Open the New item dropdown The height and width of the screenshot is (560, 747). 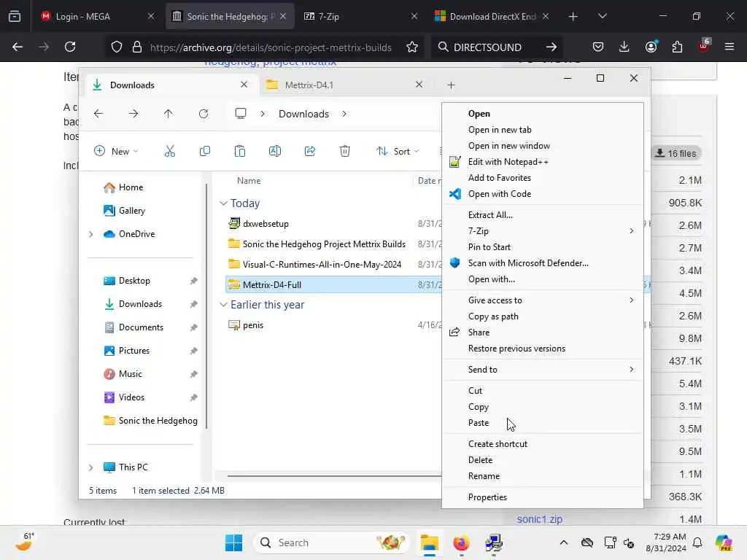[117, 152]
